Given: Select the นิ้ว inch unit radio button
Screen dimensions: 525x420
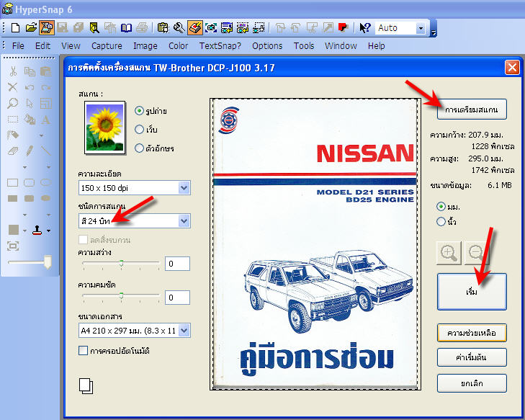Looking at the screenshot, I should [441, 221].
